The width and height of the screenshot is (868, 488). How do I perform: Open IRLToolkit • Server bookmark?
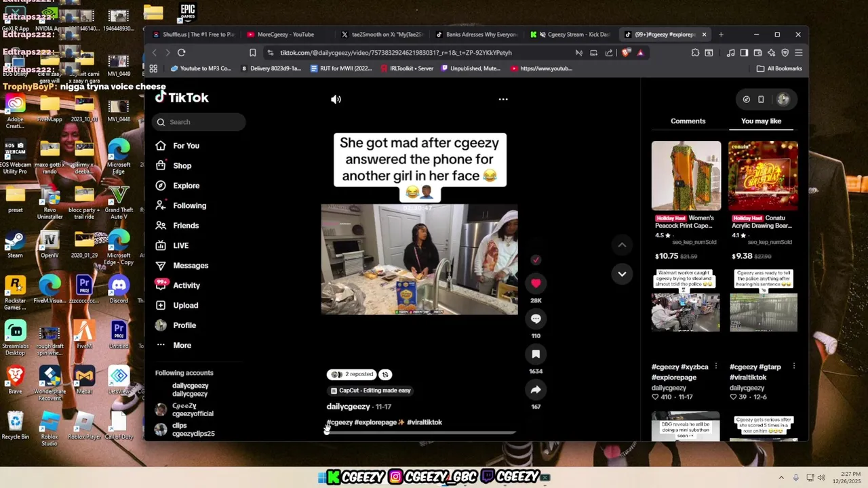pyautogui.click(x=407, y=68)
